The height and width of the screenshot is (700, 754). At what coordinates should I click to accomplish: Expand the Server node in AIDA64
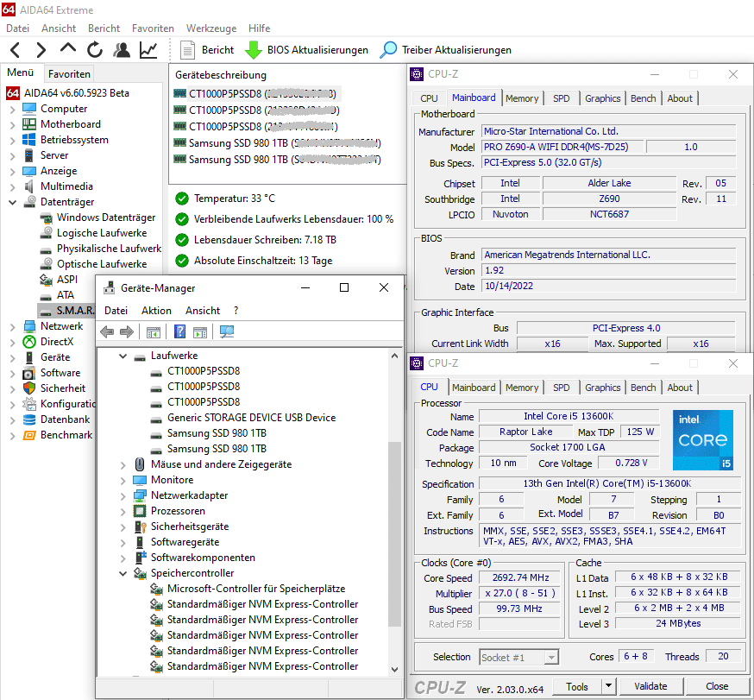(12, 156)
